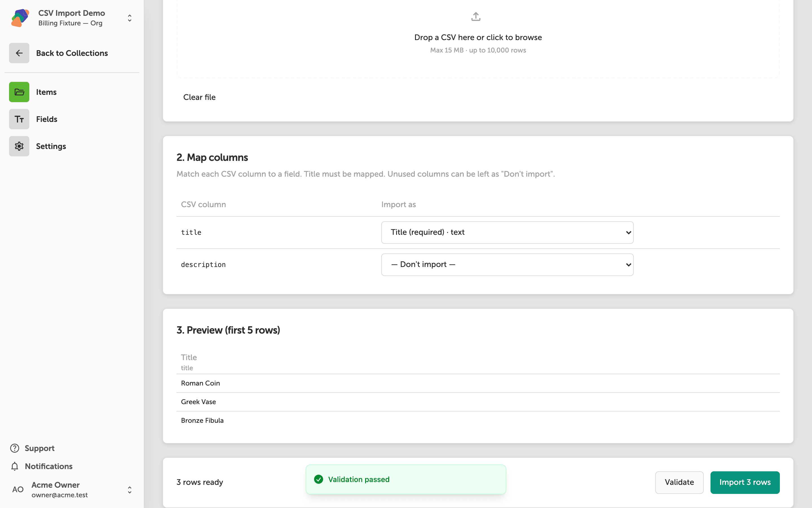Screen dimensions: 812x508
Task: Click the Validate button
Action: click(x=679, y=483)
